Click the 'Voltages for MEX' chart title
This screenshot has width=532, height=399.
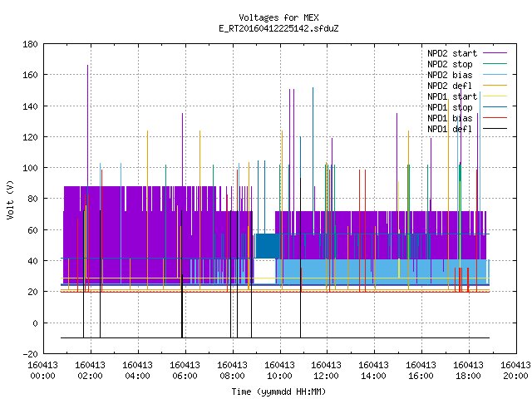[278, 17]
